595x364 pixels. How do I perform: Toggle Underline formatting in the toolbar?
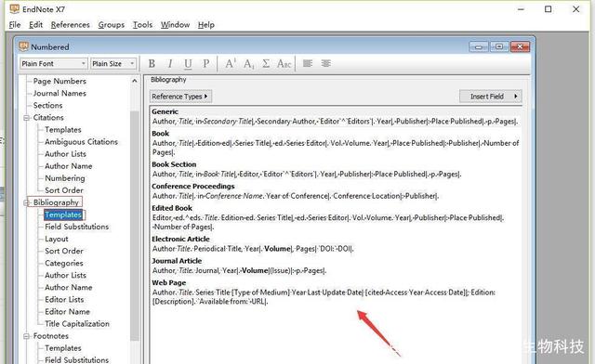point(188,64)
